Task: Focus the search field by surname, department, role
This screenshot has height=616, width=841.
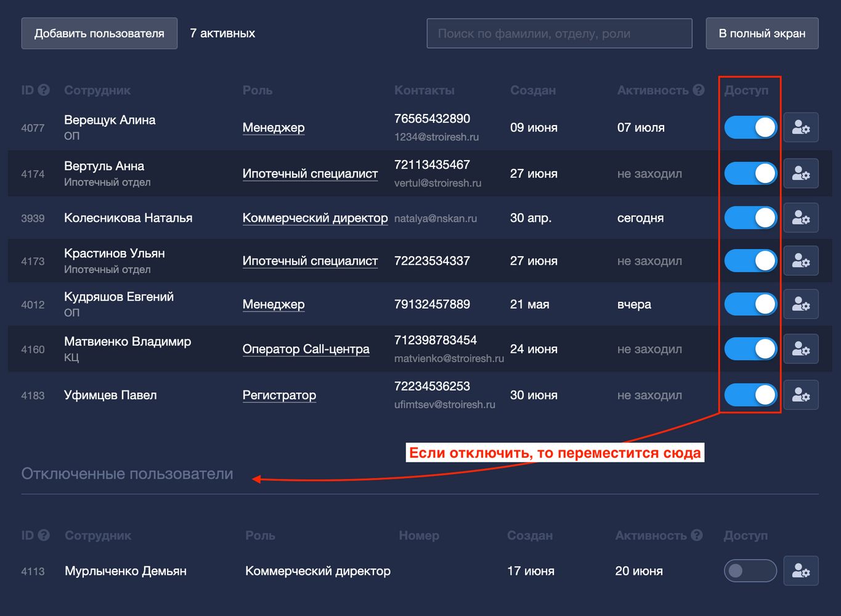Action: click(559, 33)
